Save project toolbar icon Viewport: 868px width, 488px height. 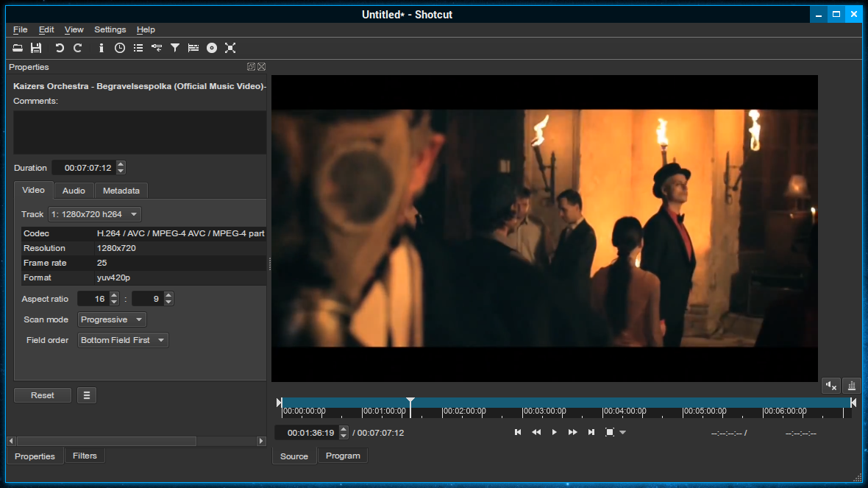[x=36, y=48]
